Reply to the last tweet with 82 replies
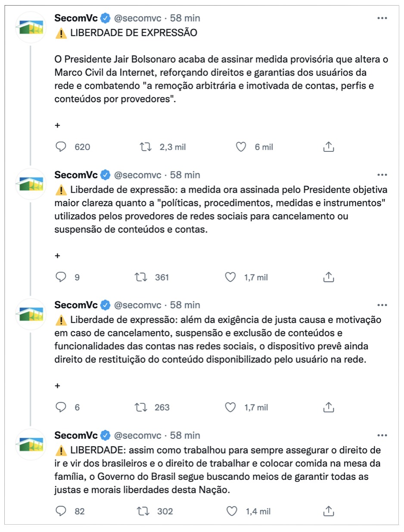The width and height of the screenshot is (404, 532). (x=62, y=511)
